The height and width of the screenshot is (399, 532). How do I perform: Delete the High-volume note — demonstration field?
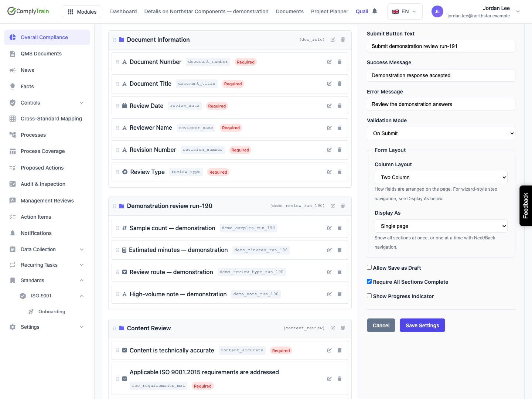click(x=340, y=294)
